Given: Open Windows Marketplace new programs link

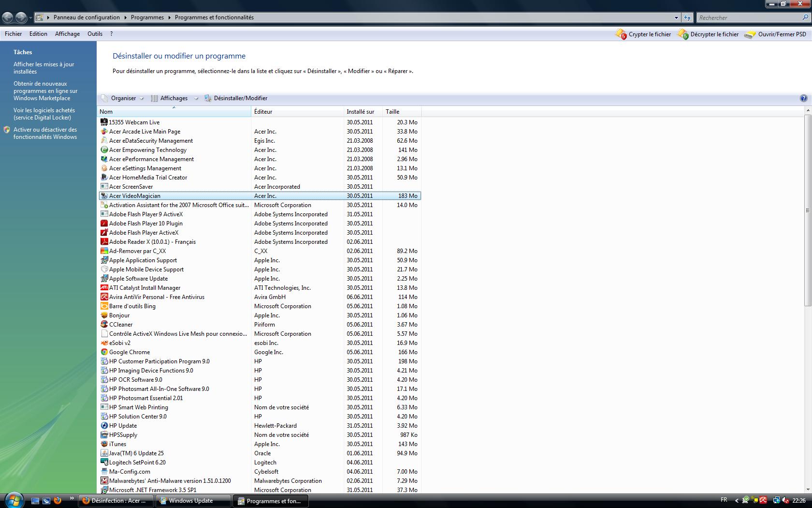Looking at the screenshot, I should tap(45, 91).
